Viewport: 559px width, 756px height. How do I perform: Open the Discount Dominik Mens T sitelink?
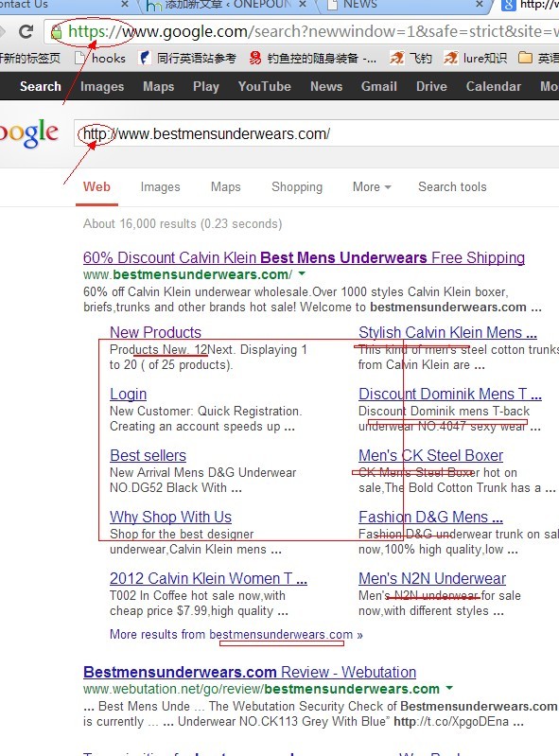tap(450, 394)
